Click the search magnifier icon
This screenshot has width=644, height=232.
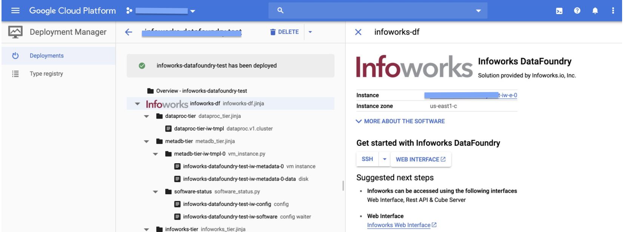(280, 11)
